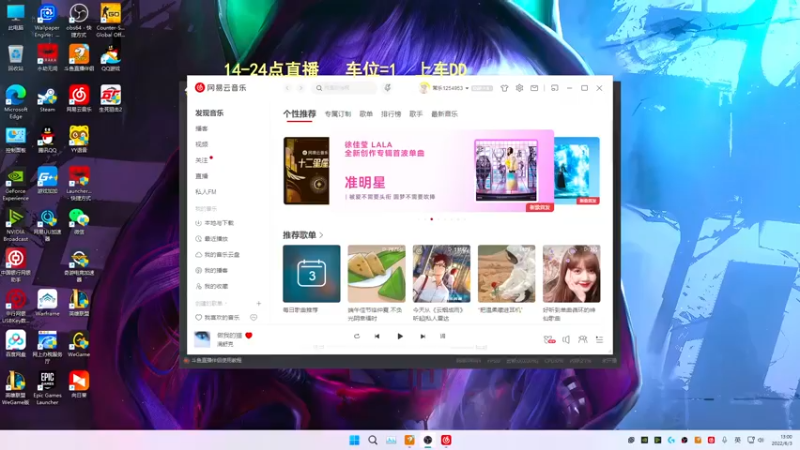This screenshot has width=800, height=450.
Task: Open the listen-together icon in player bar
Action: click(582, 339)
